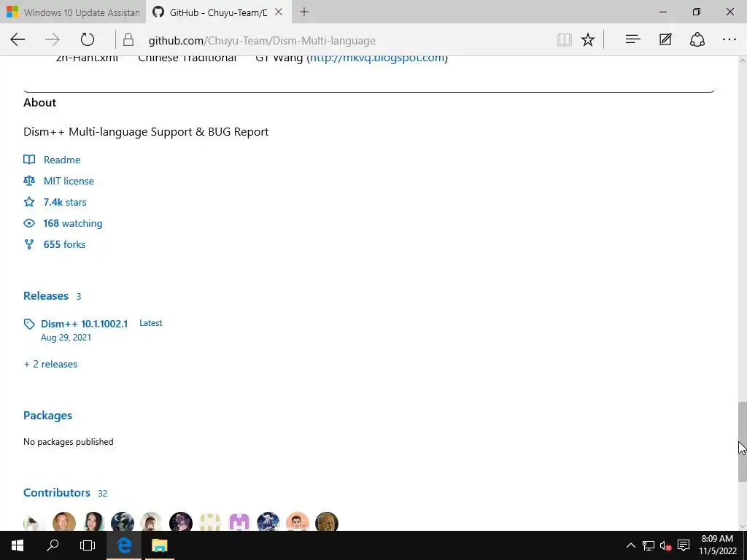Open a new browser tab

coord(304,12)
